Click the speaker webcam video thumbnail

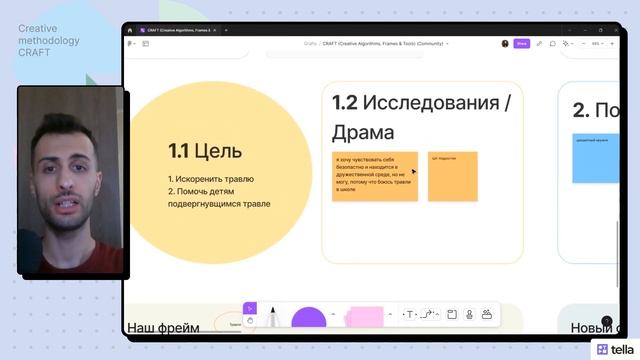click(70, 180)
